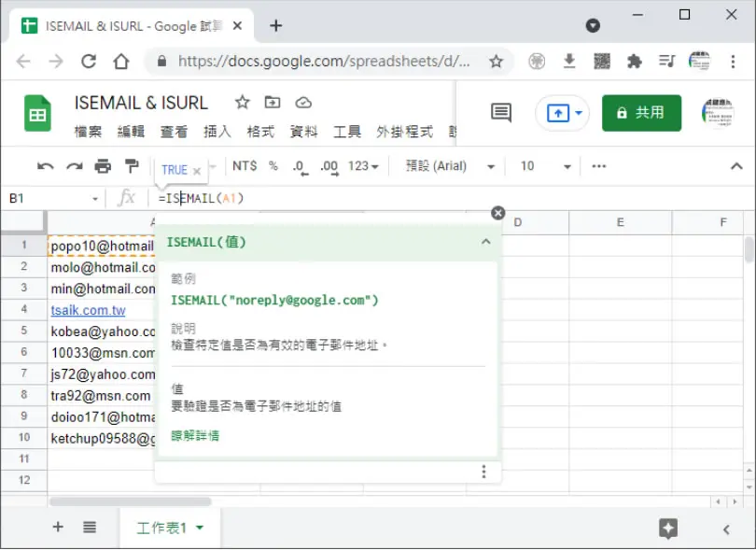
Task: Open the font size 10 dropdown
Action: click(545, 166)
